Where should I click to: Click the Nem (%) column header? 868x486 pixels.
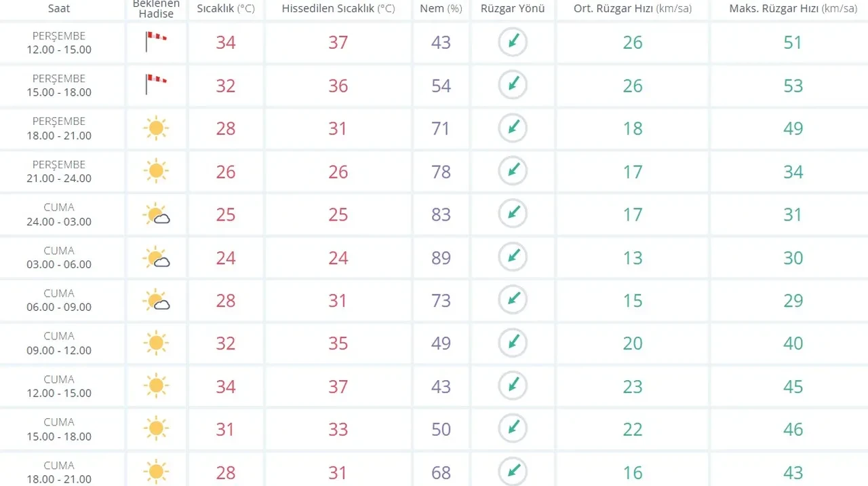446,9
